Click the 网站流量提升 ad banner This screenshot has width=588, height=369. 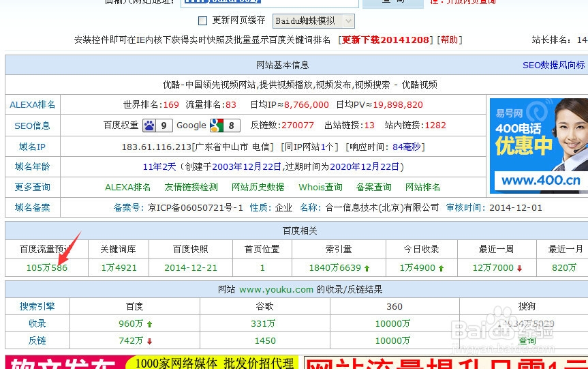click(x=446, y=363)
